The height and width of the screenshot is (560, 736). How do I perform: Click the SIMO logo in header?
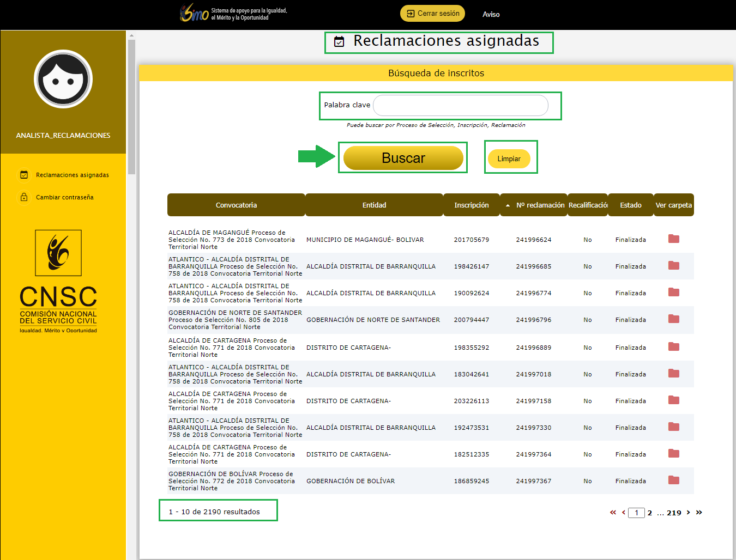(195, 13)
